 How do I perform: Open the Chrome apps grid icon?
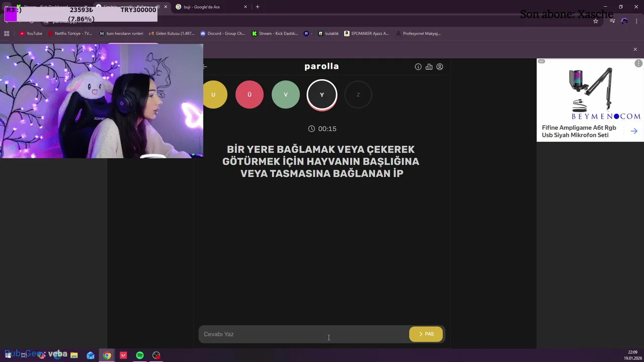click(x=7, y=34)
